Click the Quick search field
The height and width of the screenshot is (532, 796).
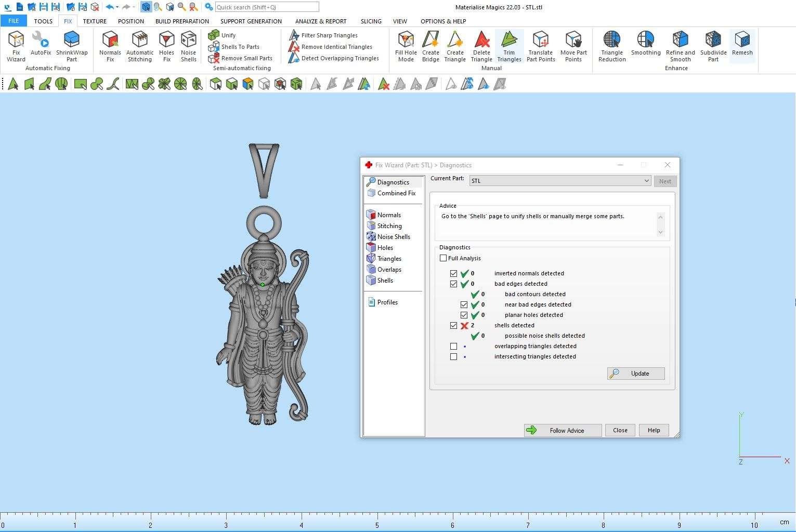pyautogui.click(x=267, y=7)
